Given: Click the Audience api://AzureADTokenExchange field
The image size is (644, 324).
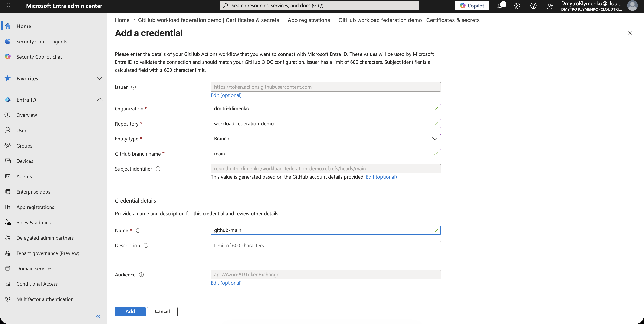Looking at the screenshot, I should [x=325, y=275].
